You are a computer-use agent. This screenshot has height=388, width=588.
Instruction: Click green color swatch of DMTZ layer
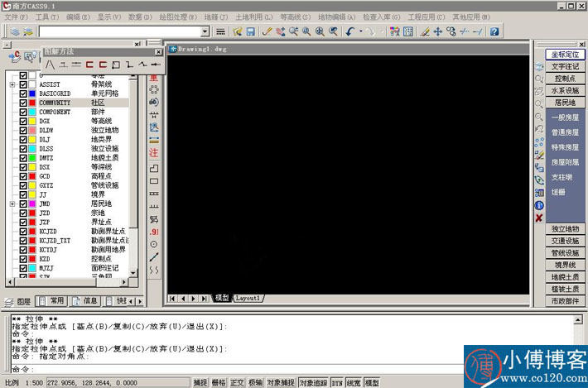point(32,158)
